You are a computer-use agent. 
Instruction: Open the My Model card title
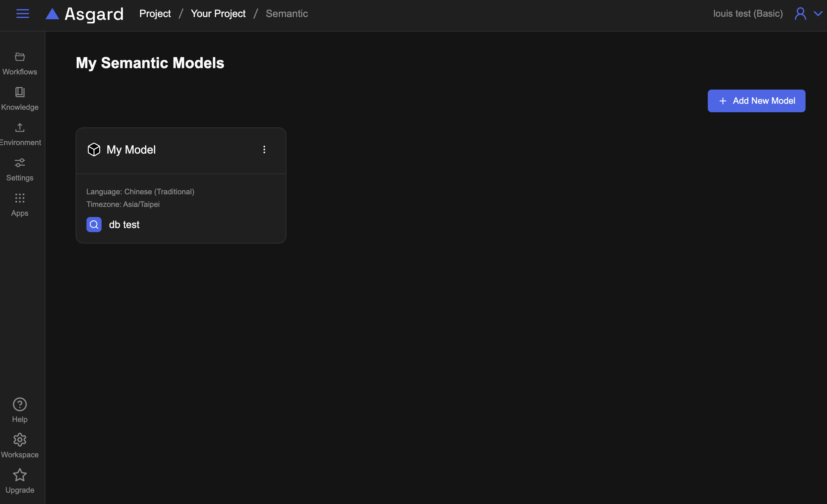tap(131, 150)
